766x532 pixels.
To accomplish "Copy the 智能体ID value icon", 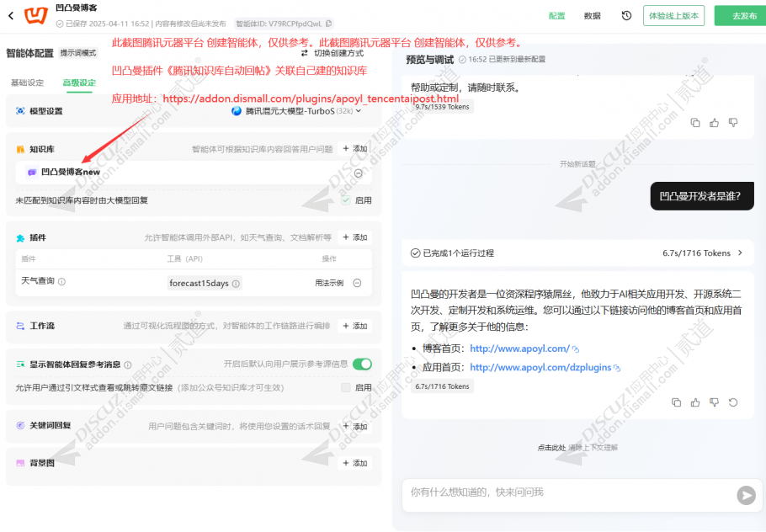I will click(329, 23).
